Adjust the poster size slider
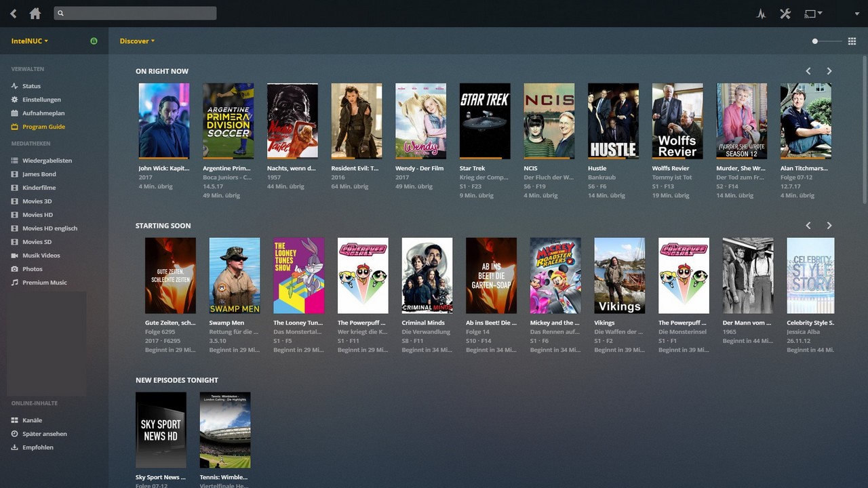The height and width of the screenshot is (488, 868). [815, 41]
